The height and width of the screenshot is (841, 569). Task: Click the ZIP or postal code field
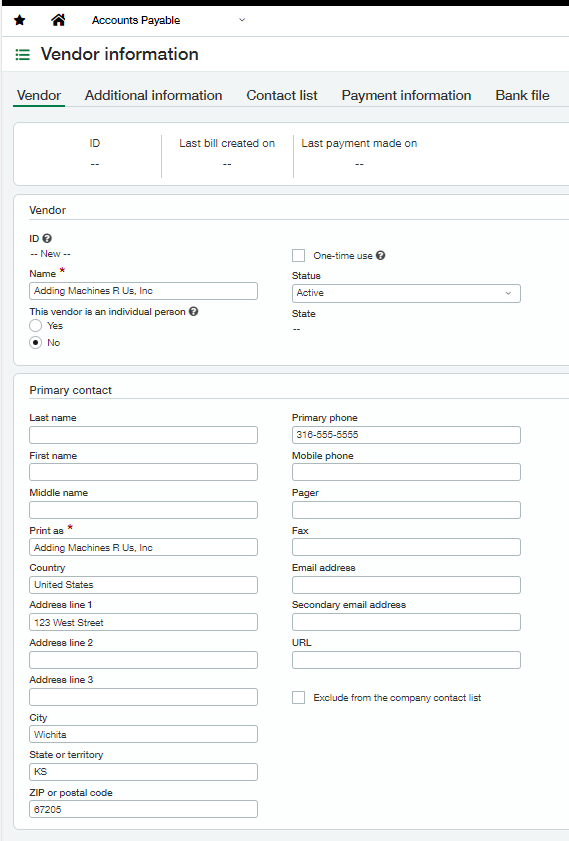[143, 809]
